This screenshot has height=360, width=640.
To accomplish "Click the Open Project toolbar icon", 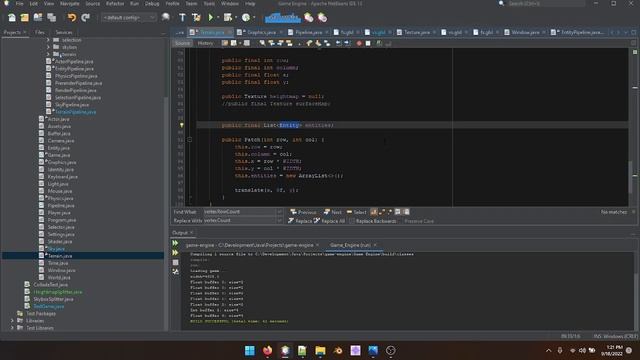I will tap(38, 18).
